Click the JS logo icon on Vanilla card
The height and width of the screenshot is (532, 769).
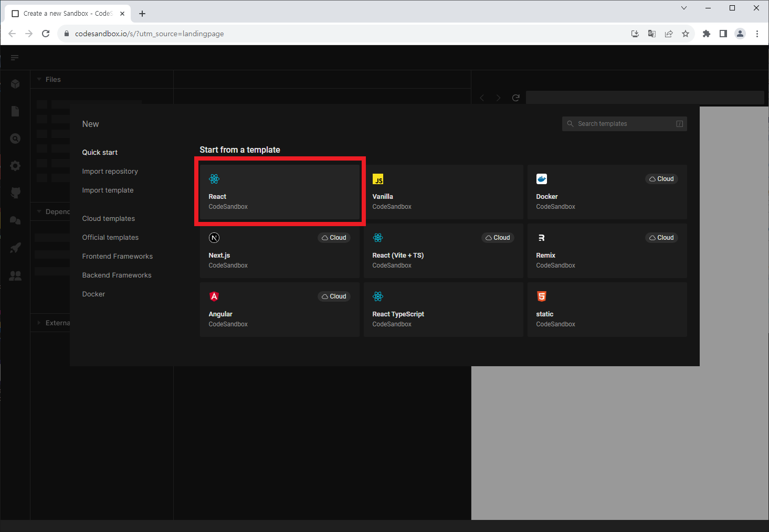[x=378, y=179]
